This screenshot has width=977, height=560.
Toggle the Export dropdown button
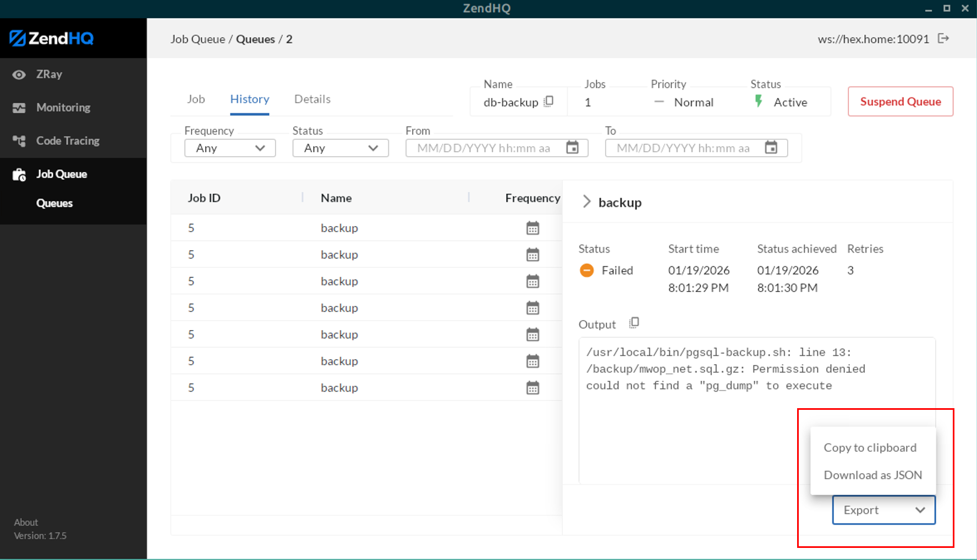883,510
